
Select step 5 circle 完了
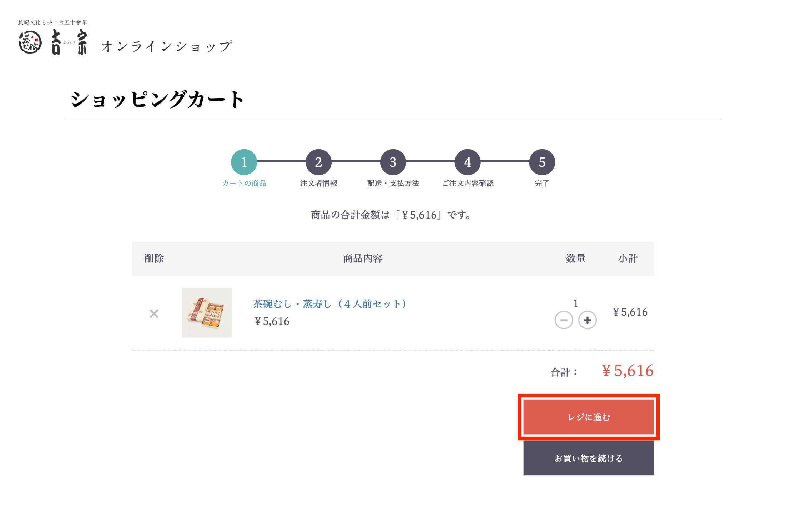(x=542, y=162)
